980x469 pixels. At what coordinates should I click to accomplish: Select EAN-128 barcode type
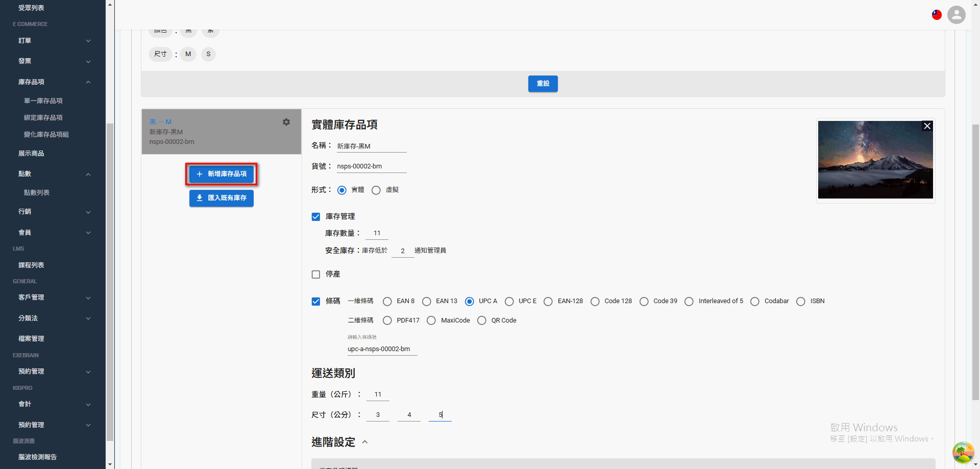[548, 302]
